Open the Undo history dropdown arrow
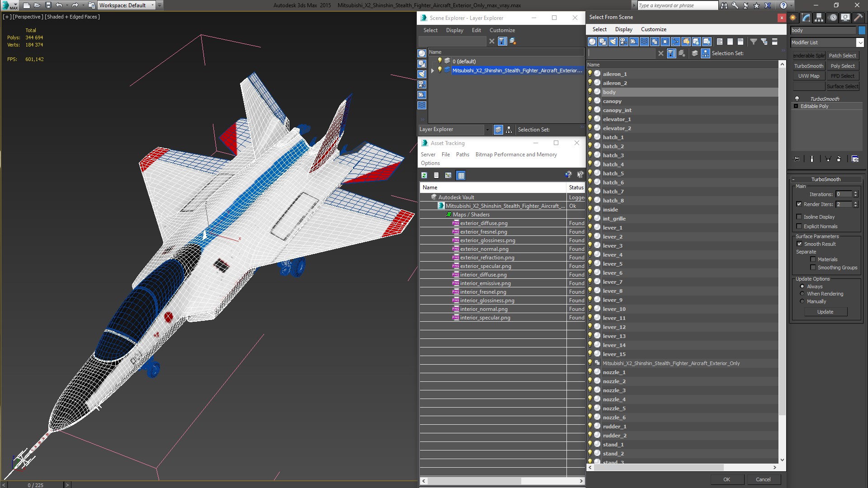Image resolution: width=868 pixels, height=488 pixels. 66,5
